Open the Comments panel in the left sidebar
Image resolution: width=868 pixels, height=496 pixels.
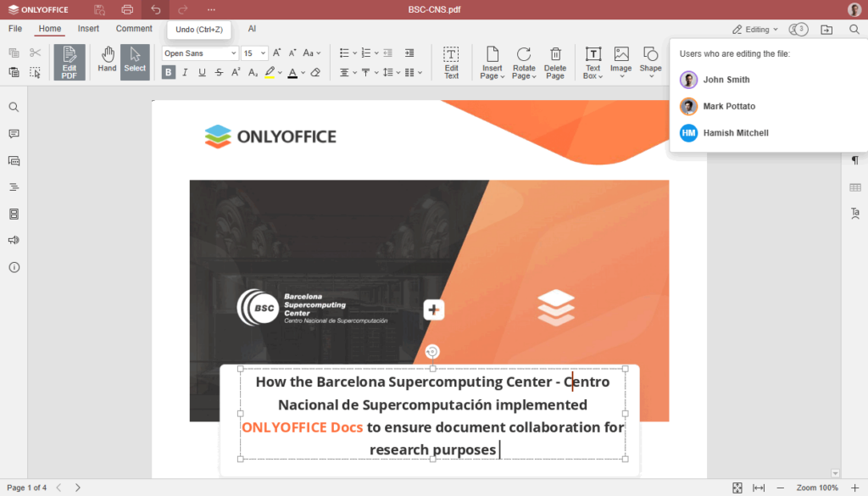(x=14, y=133)
